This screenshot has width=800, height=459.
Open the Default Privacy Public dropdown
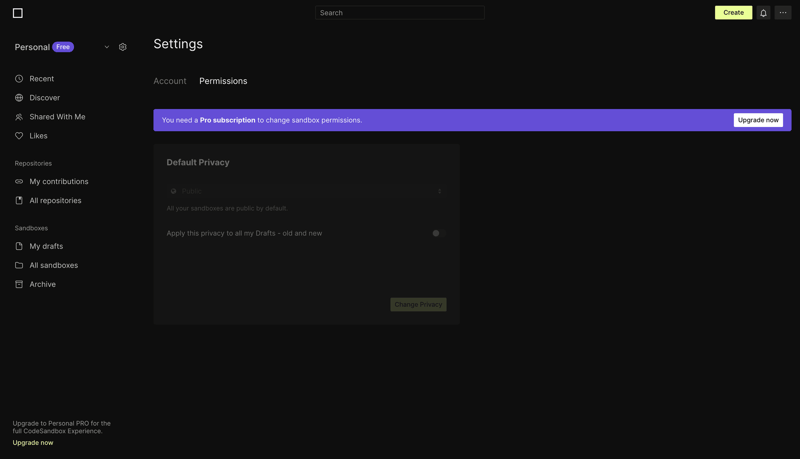point(307,191)
